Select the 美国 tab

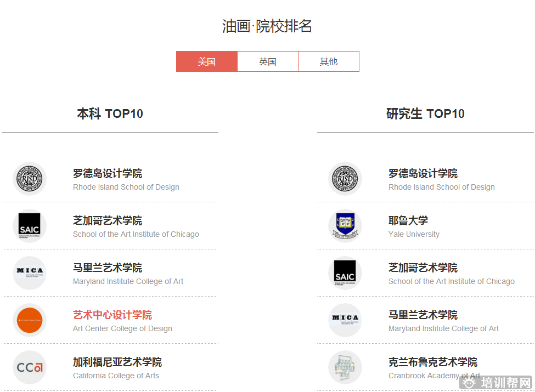click(x=207, y=62)
